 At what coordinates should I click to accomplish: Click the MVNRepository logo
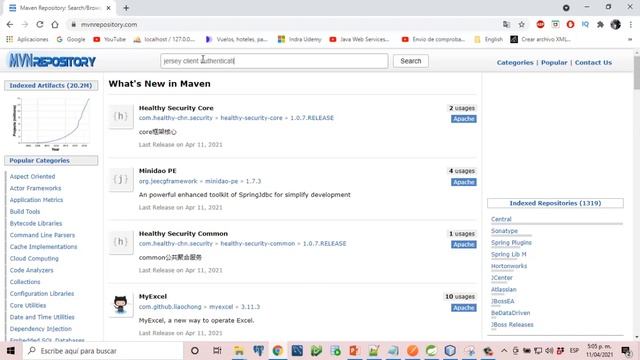pos(52,61)
